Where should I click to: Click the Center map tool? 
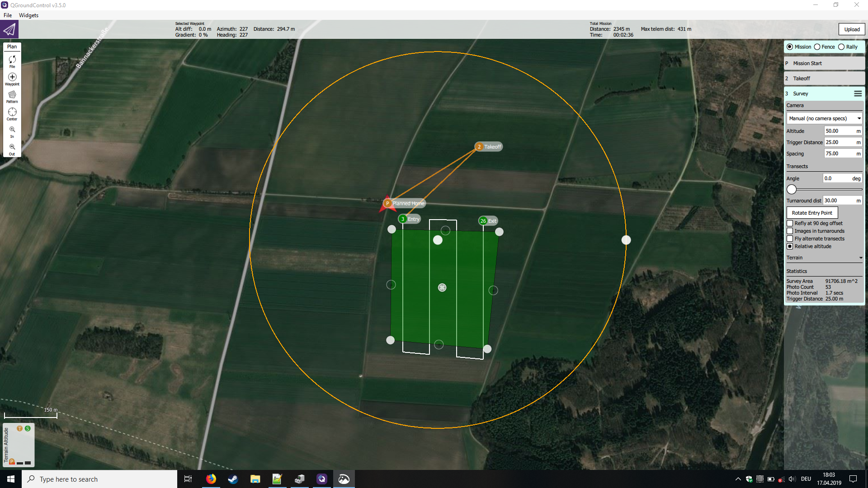click(12, 113)
